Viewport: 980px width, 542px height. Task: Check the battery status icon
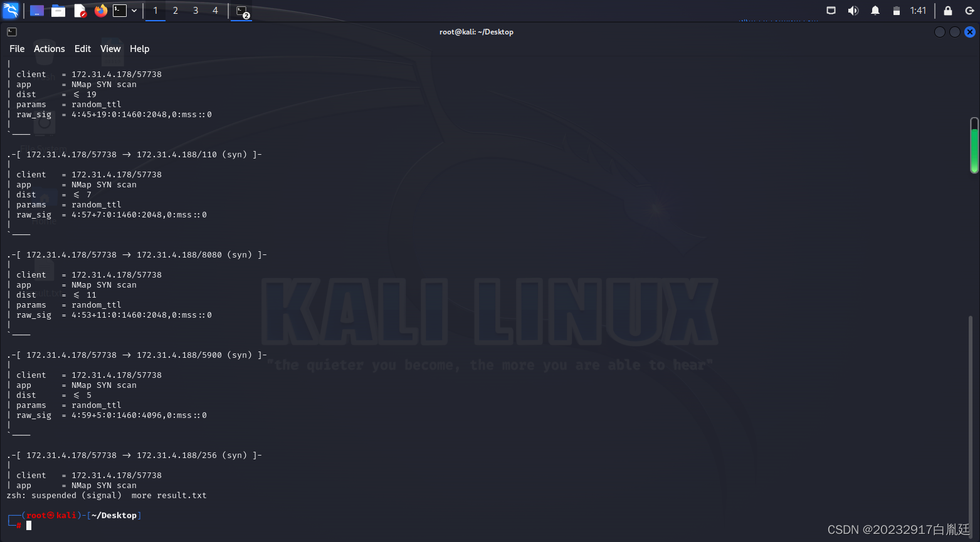pos(897,11)
